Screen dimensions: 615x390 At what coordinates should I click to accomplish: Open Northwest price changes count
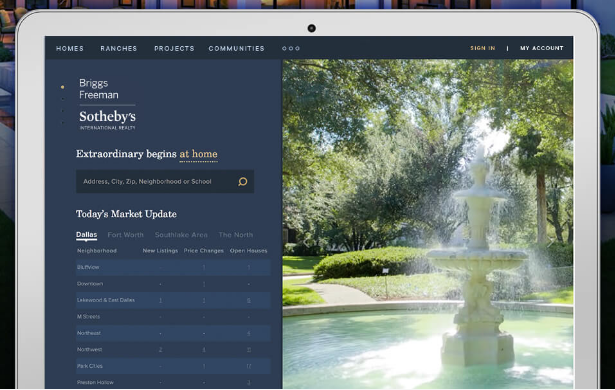pos(204,350)
